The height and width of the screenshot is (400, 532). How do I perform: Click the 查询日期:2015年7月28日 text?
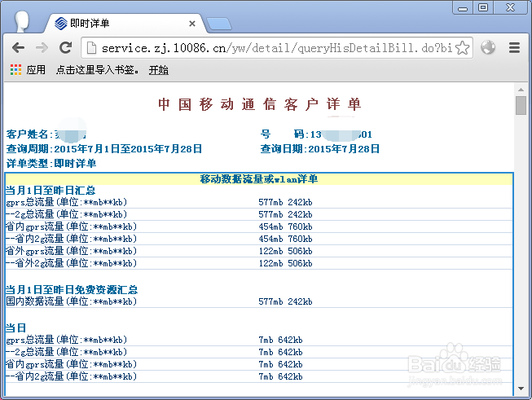[x=319, y=149]
